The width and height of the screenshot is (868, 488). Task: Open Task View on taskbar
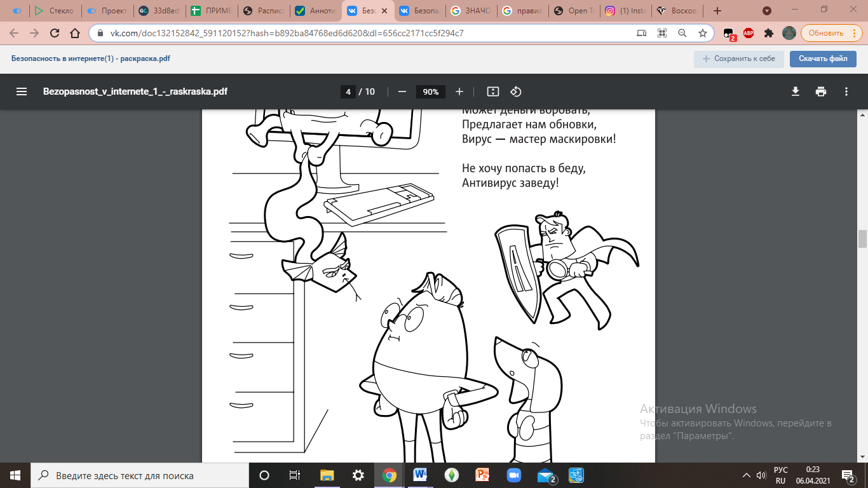[x=295, y=475]
